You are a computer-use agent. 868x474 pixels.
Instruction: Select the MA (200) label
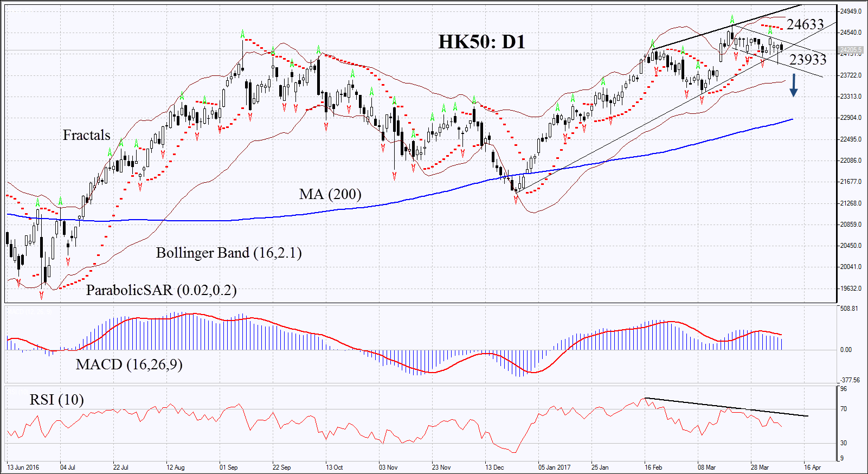[x=330, y=194]
